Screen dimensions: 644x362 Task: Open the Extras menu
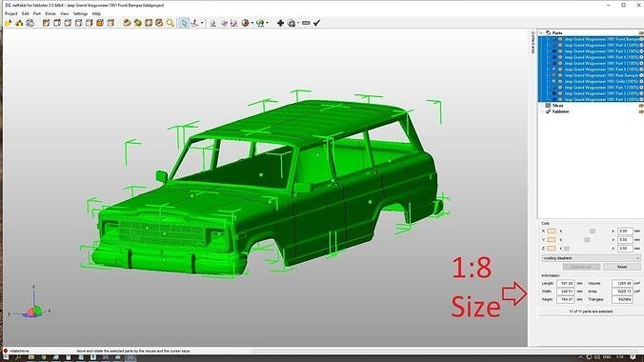click(50, 13)
